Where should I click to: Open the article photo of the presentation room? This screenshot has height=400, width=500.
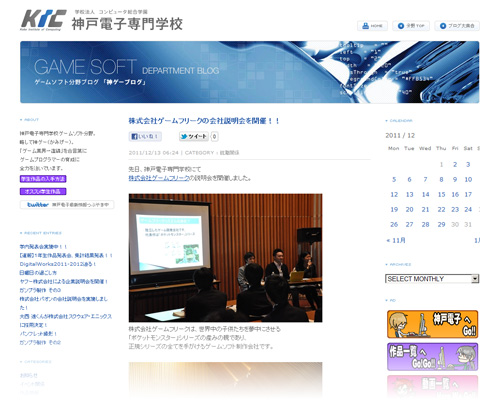(x=226, y=258)
